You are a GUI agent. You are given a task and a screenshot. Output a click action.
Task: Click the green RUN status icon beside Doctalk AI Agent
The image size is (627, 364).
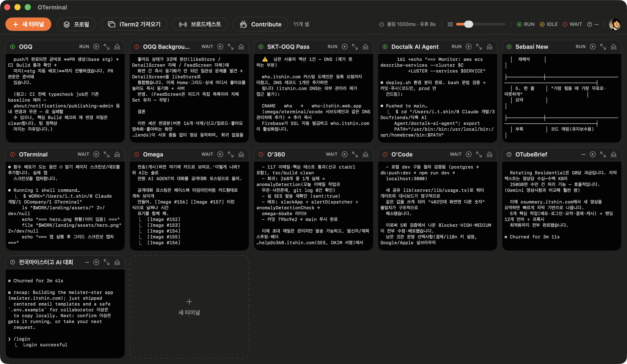click(x=385, y=47)
